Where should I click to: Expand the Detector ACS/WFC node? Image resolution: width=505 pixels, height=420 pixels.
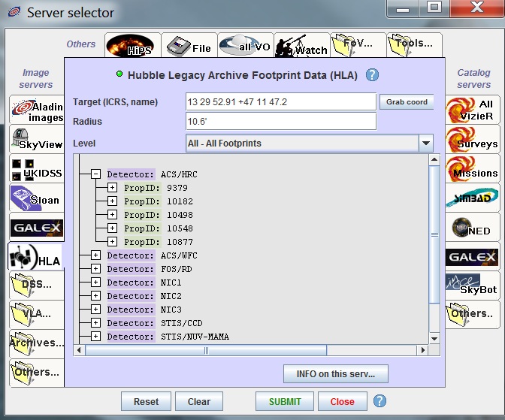95,255
